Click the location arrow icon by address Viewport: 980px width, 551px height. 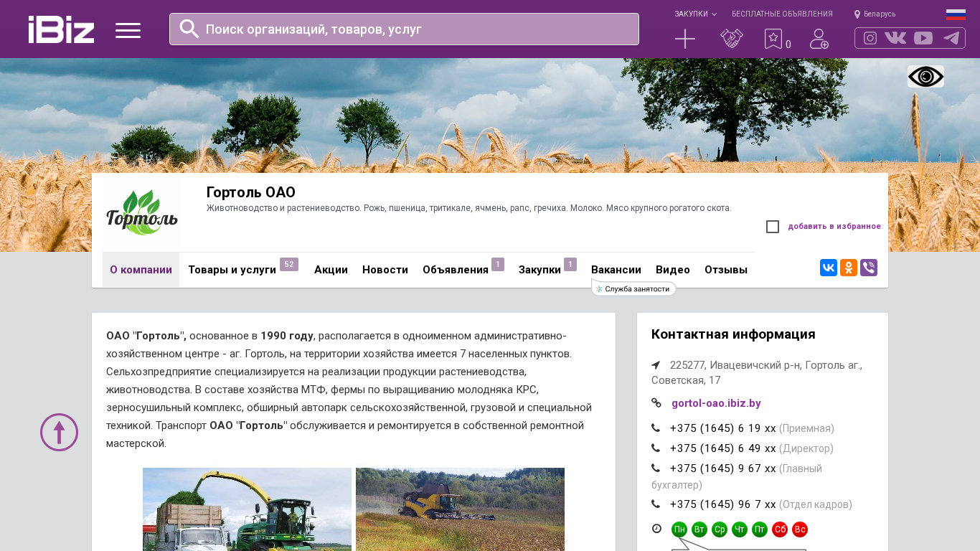(656, 364)
